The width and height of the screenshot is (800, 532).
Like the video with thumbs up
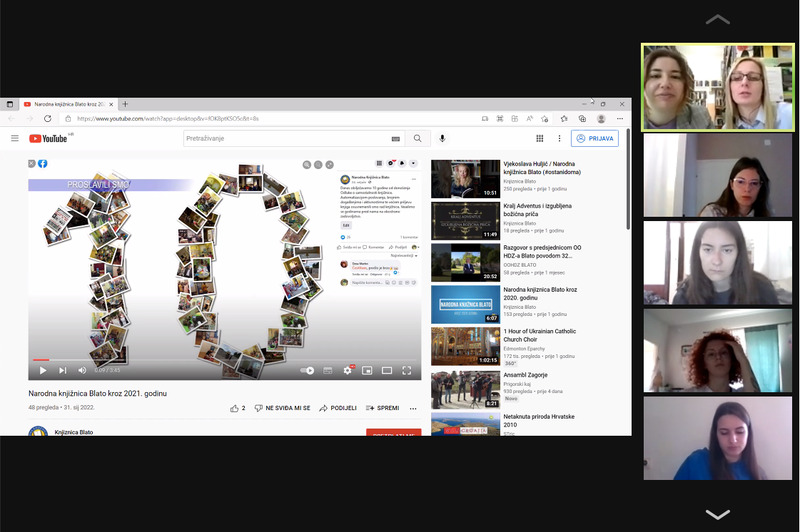pos(236,408)
